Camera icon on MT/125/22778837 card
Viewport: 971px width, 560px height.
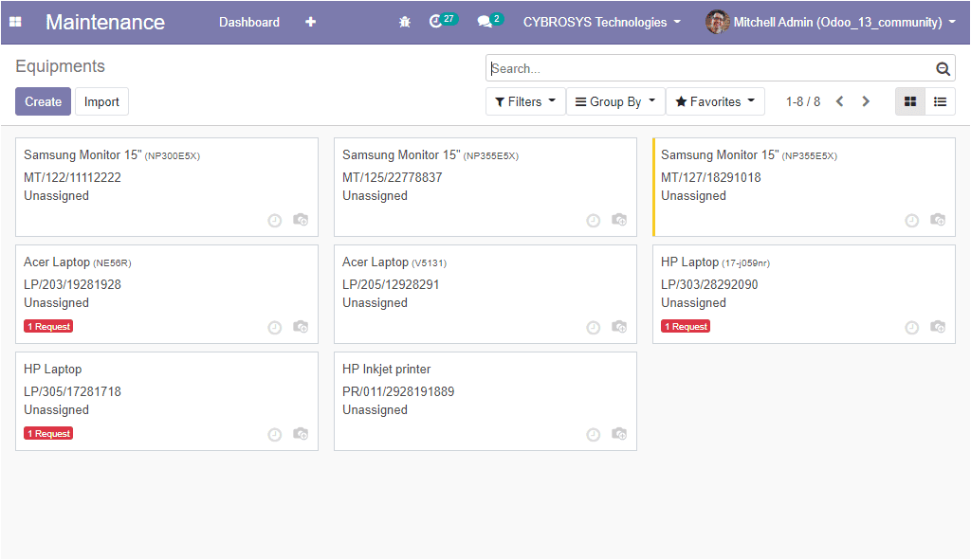pyautogui.click(x=619, y=220)
